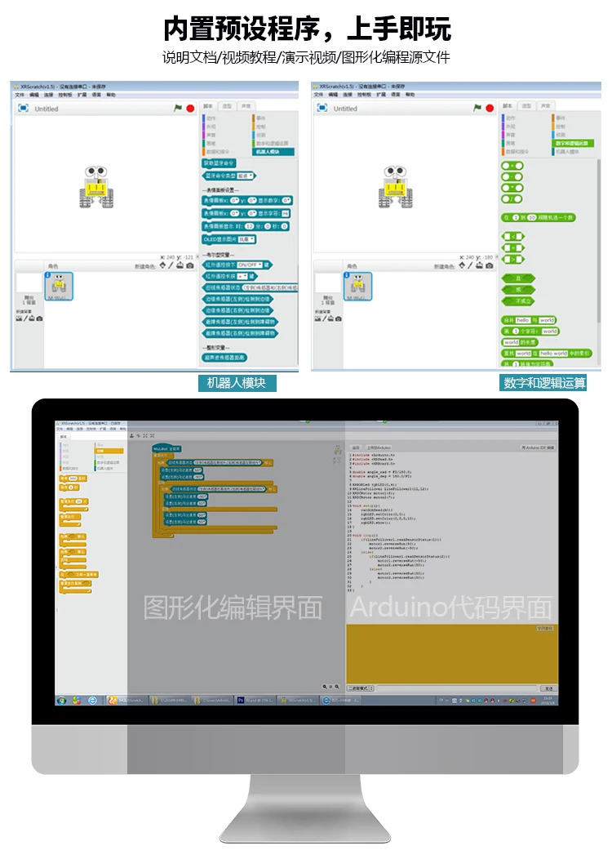The width and height of the screenshot is (612, 868).
Task: Switch to 声音 tab in left window
Action: point(246,106)
